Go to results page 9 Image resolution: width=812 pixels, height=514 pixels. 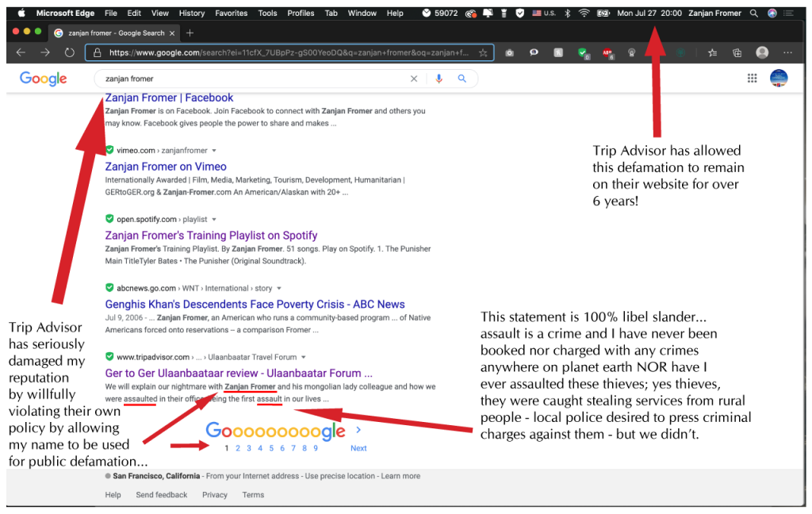point(316,449)
